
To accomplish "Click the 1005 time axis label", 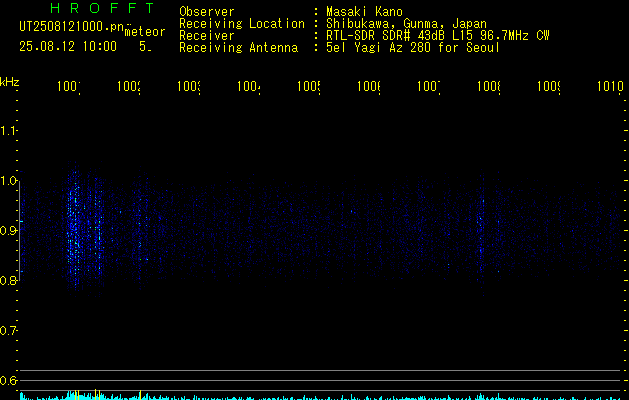I will click(309, 86).
